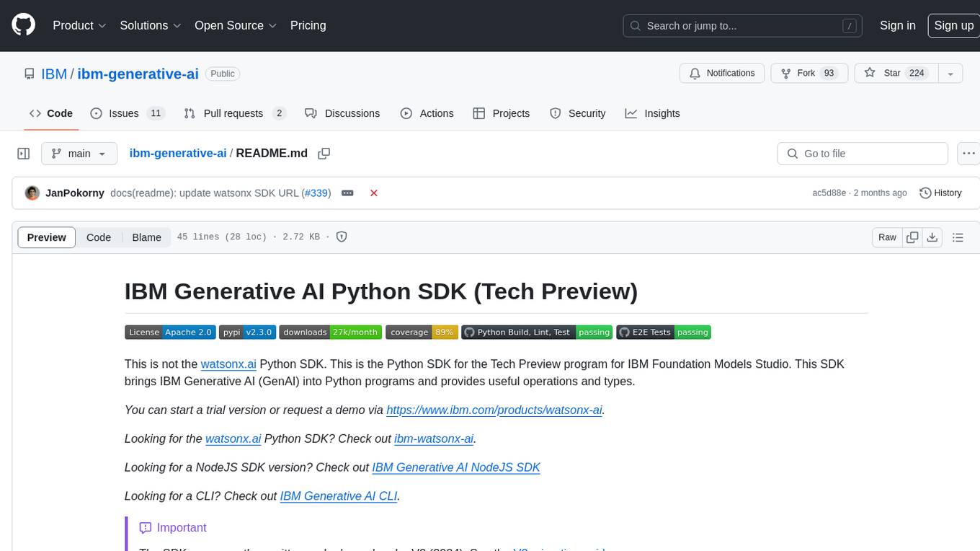Open the Pricing page
This screenshot has height=551, width=980.
click(x=308, y=25)
